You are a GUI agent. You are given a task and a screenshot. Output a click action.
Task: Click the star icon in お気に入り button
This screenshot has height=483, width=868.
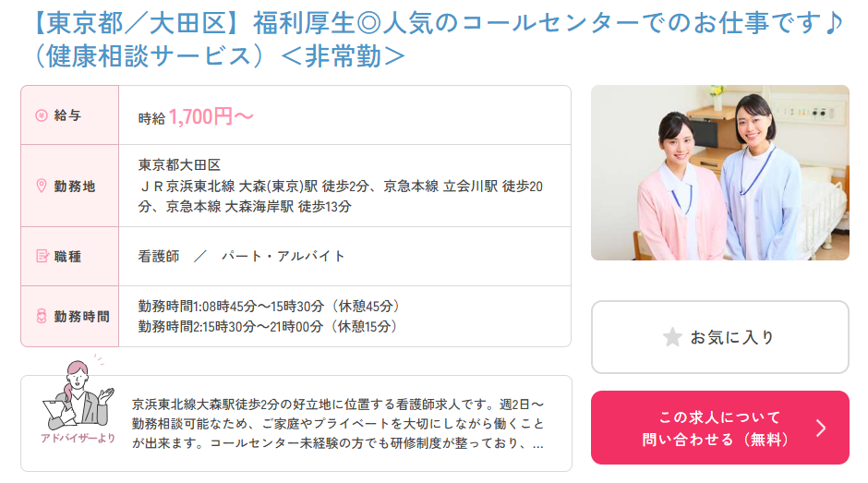[x=672, y=337]
